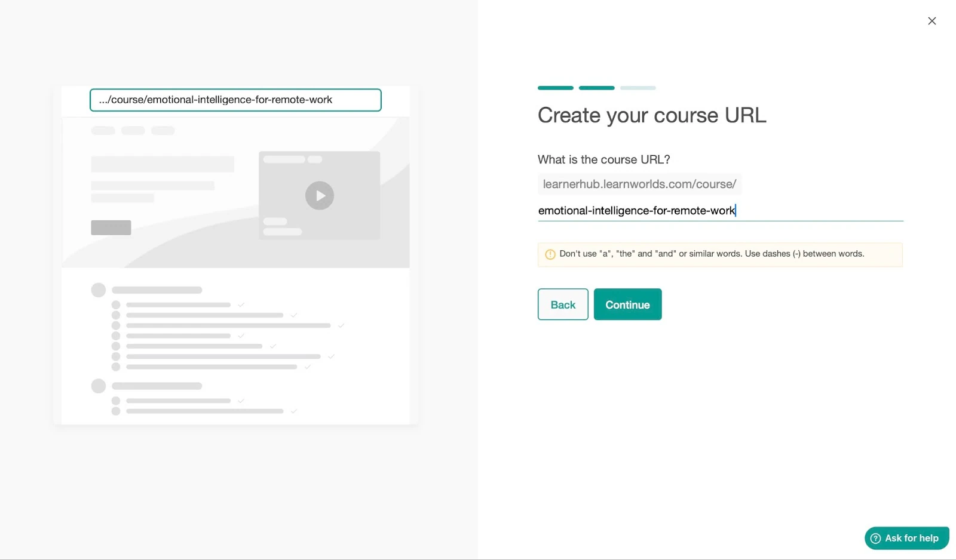The image size is (956, 560).
Task: Click the preview URL bar
Action: [235, 100]
